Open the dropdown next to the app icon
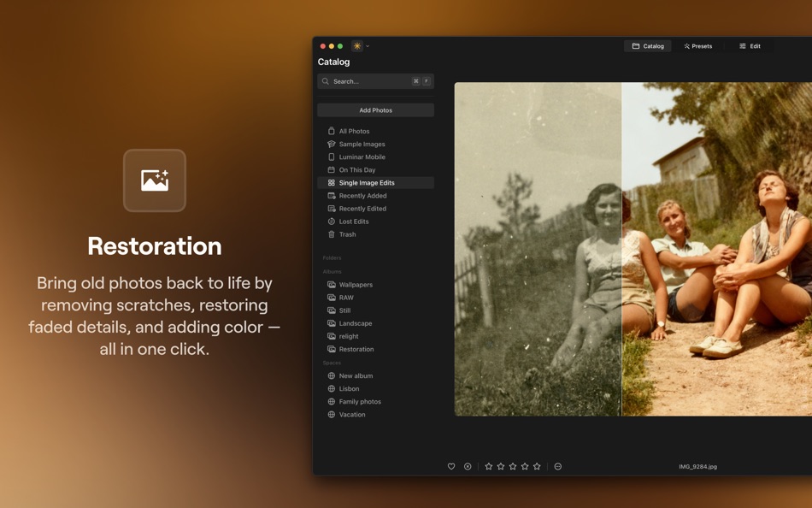Image resolution: width=812 pixels, height=508 pixels. pos(367,45)
